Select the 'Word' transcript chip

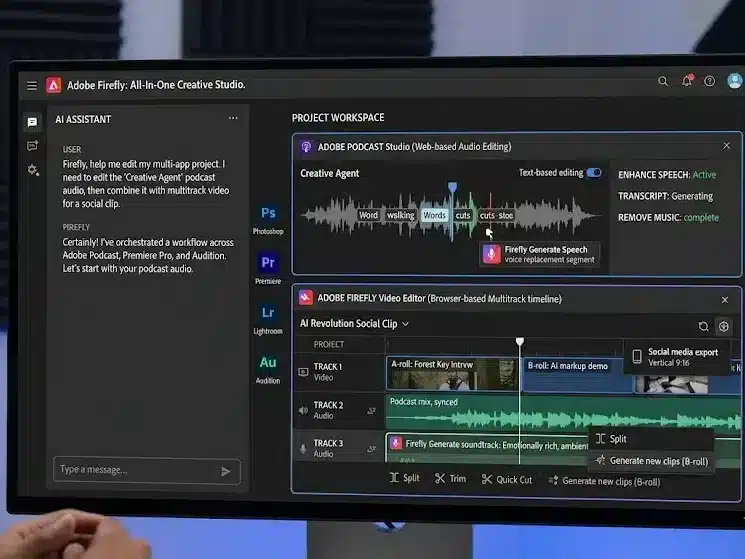[x=368, y=215]
